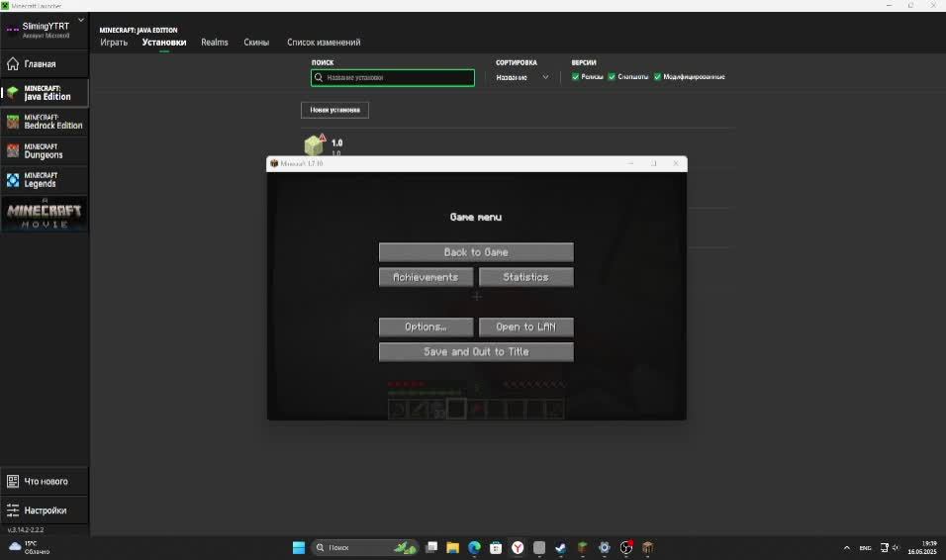Screen dimensions: 946x560
Task: Click the 1.0 installation block icon
Action: pos(314,144)
